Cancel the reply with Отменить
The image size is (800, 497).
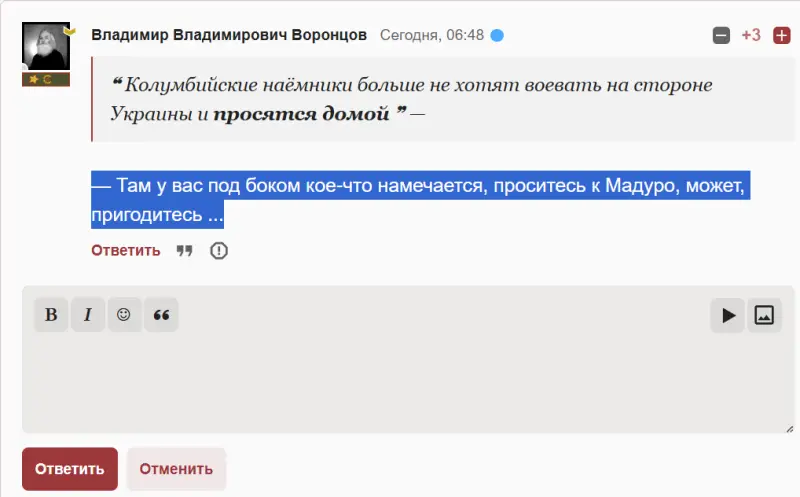pos(176,469)
